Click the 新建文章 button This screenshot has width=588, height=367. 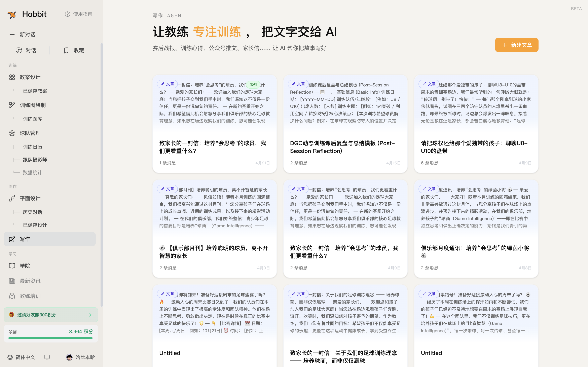(x=517, y=45)
